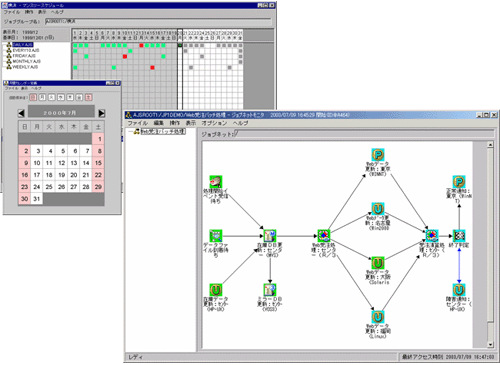Viewport: 500px width, 365px height.
Task: Select day 31 in July calendar
Action: click(37, 199)
